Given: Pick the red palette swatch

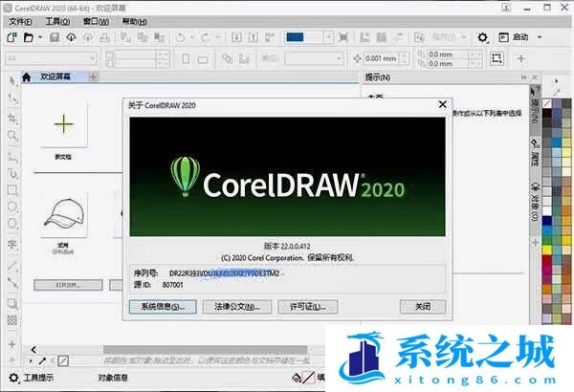Looking at the screenshot, I should [547, 259].
